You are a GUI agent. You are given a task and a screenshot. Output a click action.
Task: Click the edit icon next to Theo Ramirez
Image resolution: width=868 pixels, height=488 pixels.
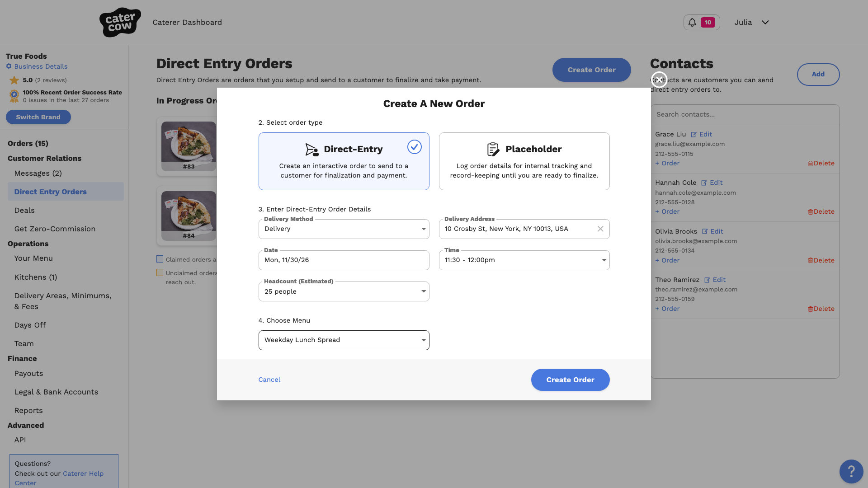pos(707,280)
